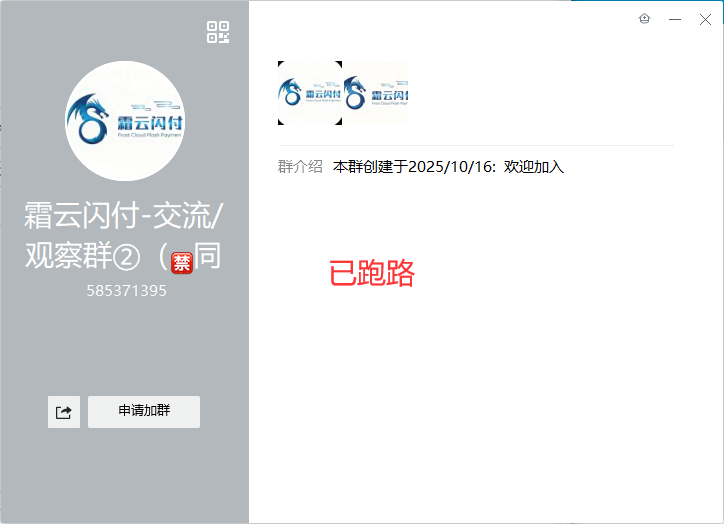The image size is (724, 524).
Task: Click the 欢迎加入 text in the intro
Action: coord(534,166)
